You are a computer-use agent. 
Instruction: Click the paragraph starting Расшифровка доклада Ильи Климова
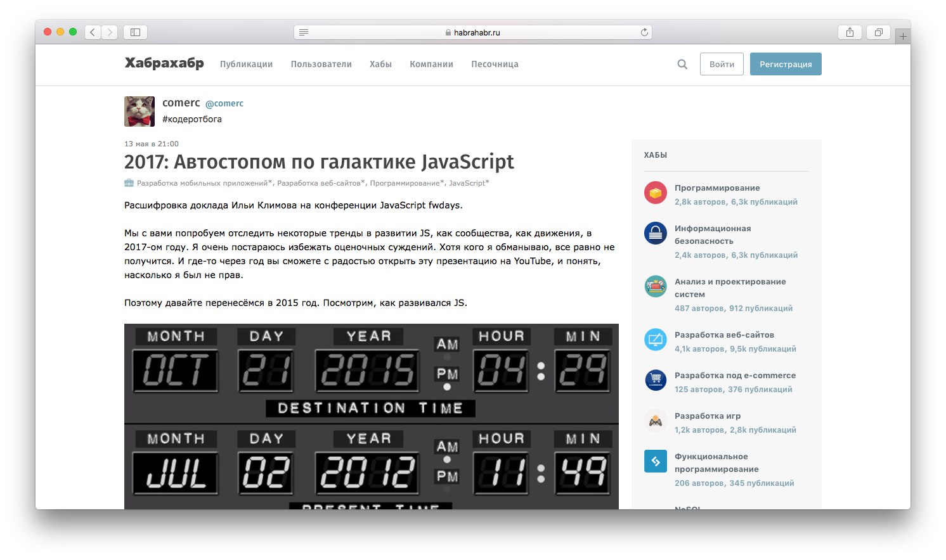pos(294,205)
